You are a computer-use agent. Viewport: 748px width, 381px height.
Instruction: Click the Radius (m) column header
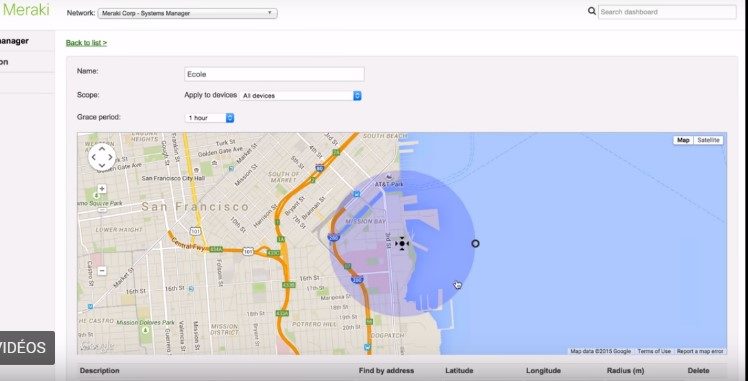pos(625,371)
